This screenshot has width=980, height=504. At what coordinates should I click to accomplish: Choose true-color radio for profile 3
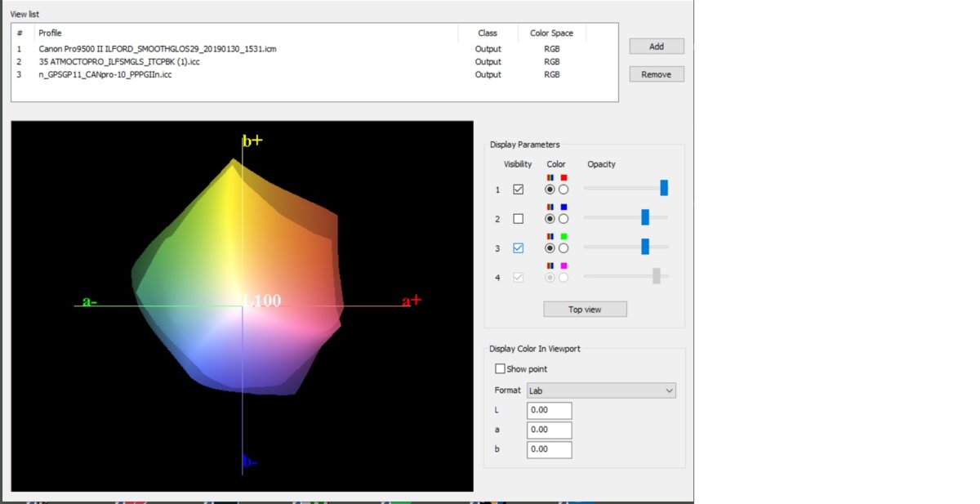[x=550, y=248]
